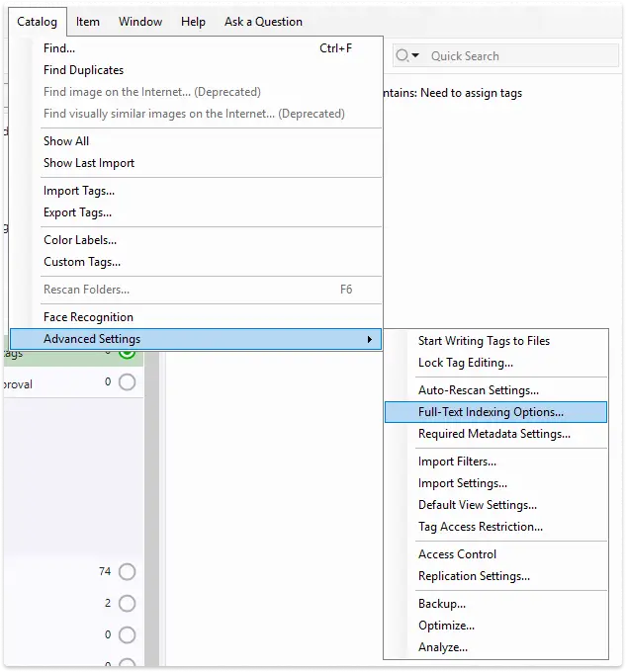Open Auto-Rescan Settings...
This screenshot has width=626, height=672.
click(478, 390)
